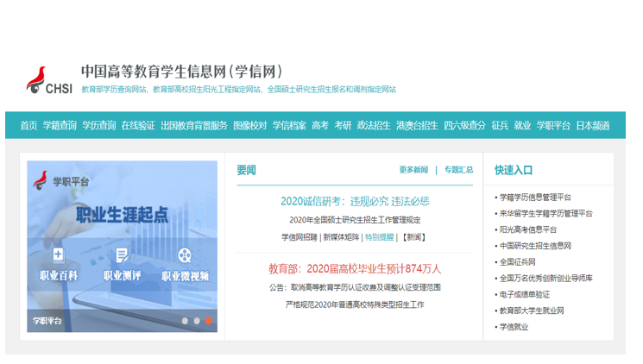The height and width of the screenshot is (364, 643).
Task: Open 港澳台招生 menu item
Action: pos(417,125)
